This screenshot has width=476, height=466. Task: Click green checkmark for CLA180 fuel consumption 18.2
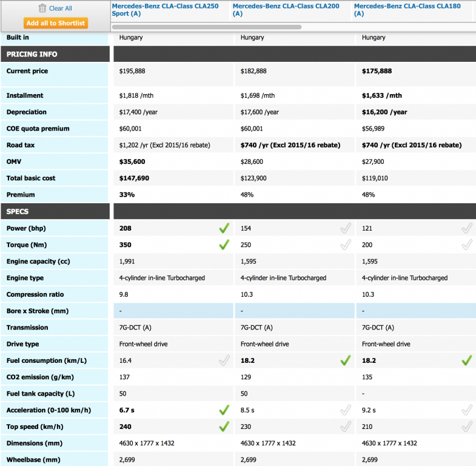point(467,360)
